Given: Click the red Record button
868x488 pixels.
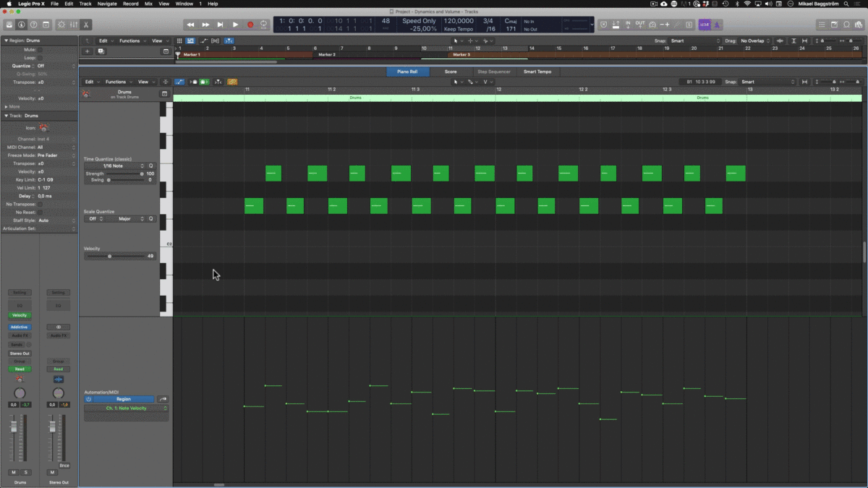Looking at the screenshot, I should (250, 25).
